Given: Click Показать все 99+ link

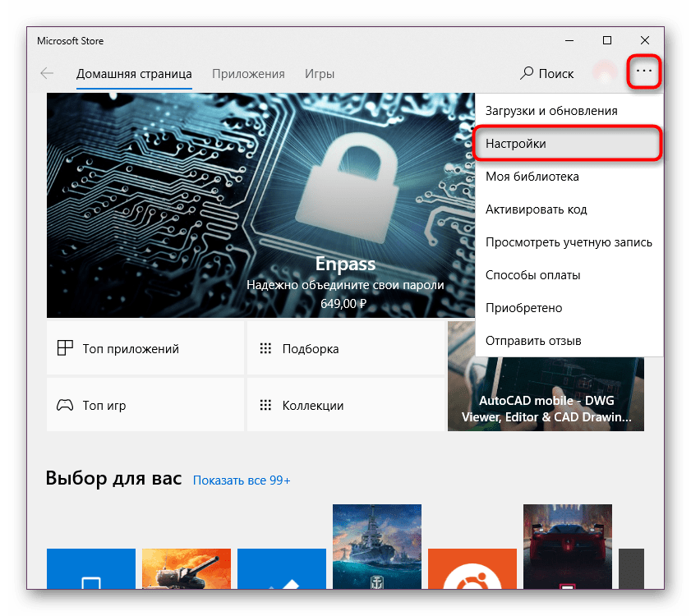Looking at the screenshot, I should [x=242, y=480].
